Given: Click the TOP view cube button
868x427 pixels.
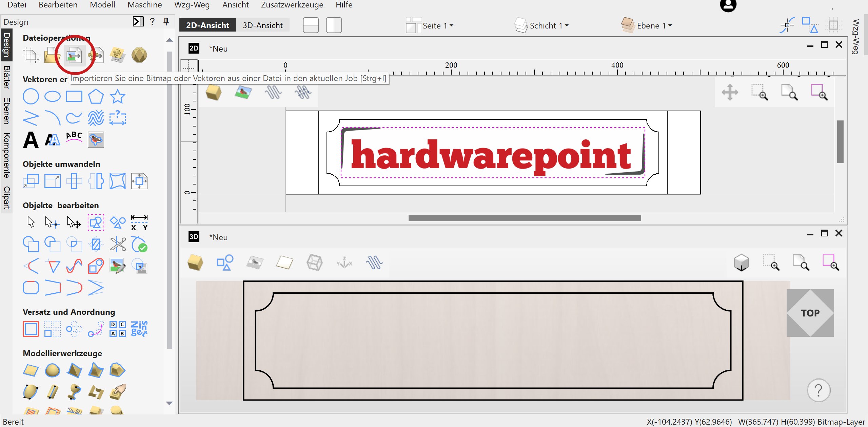Looking at the screenshot, I should [x=810, y=313].
